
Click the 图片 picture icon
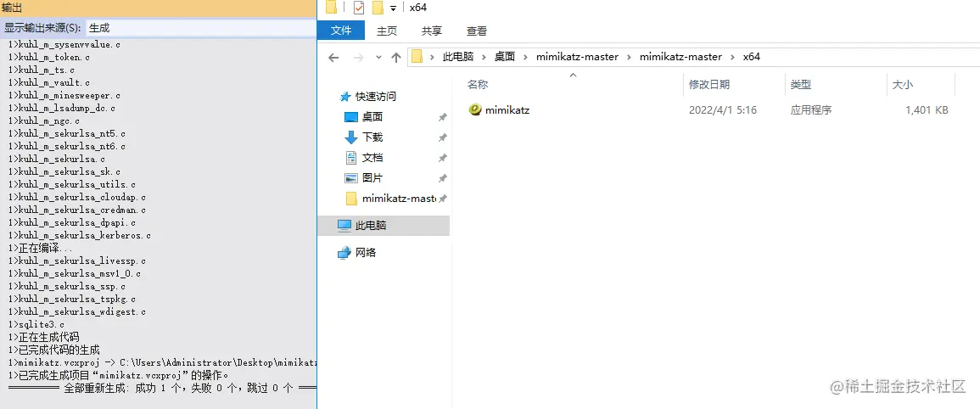[x=351, y=178]
